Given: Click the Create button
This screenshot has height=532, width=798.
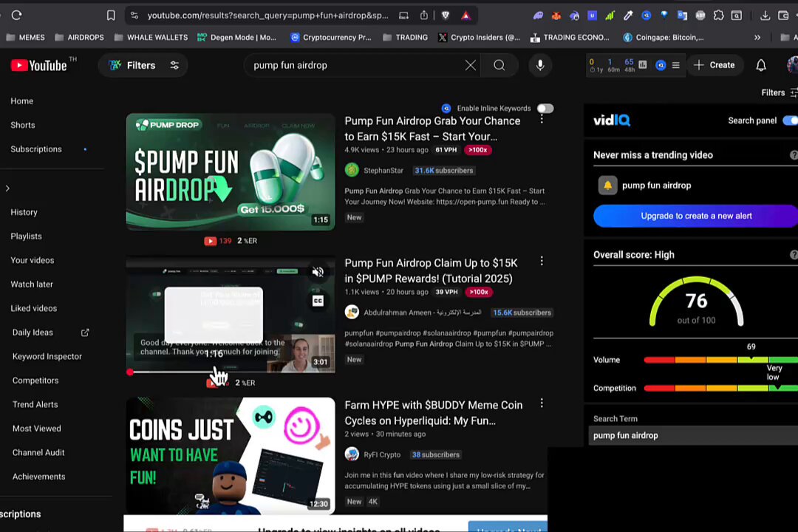Looking at the screenshot, I should click(x=715, y=65).
